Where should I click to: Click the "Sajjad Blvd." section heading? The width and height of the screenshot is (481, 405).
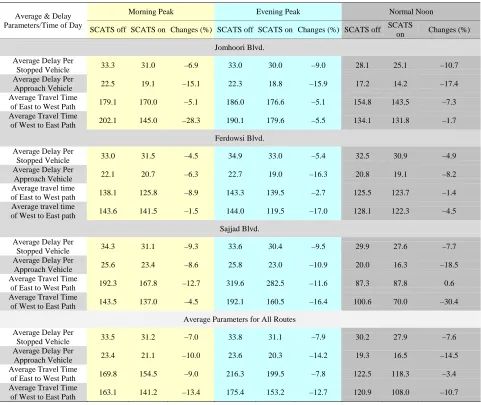click(x=239, y=229)
